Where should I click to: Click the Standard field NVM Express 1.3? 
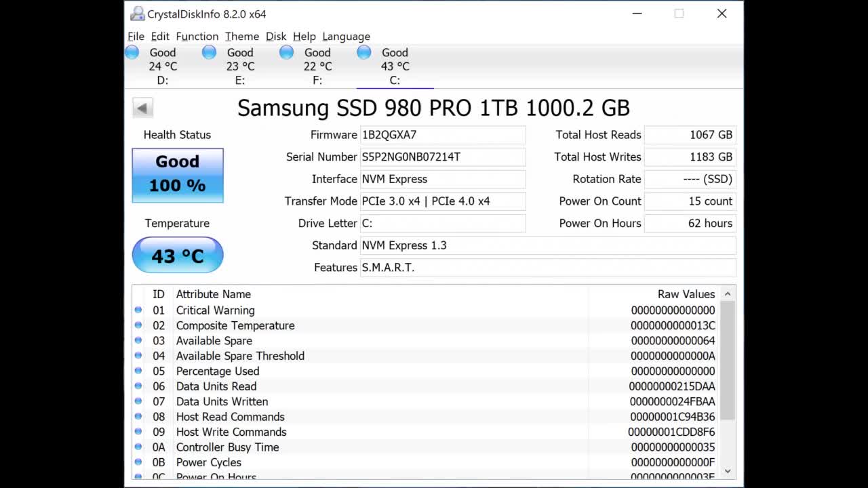548,245
